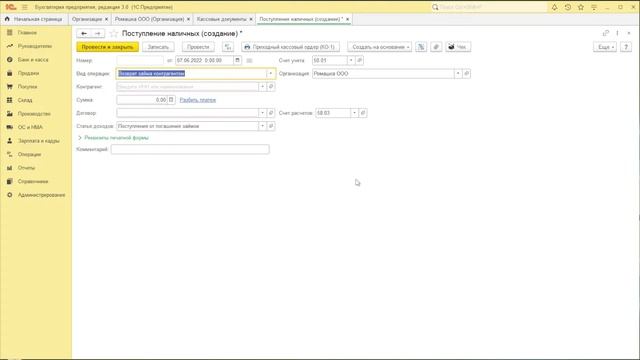Click the get-link icon at top right

[606, 33]
